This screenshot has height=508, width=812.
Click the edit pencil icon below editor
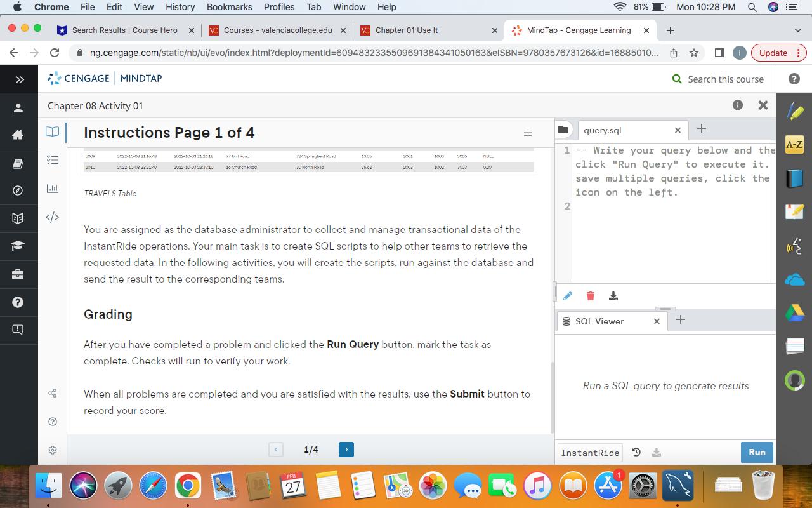pyautogui.click(x=568, y=296)
